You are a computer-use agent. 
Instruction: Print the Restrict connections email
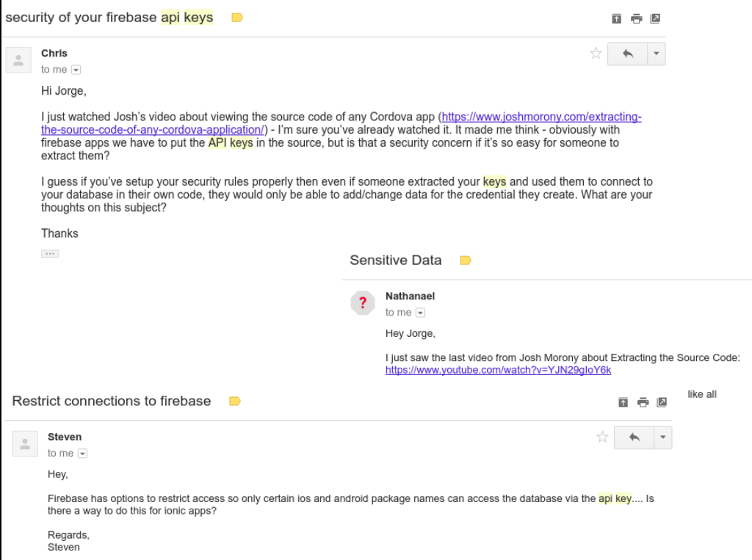tap(643, 402)
